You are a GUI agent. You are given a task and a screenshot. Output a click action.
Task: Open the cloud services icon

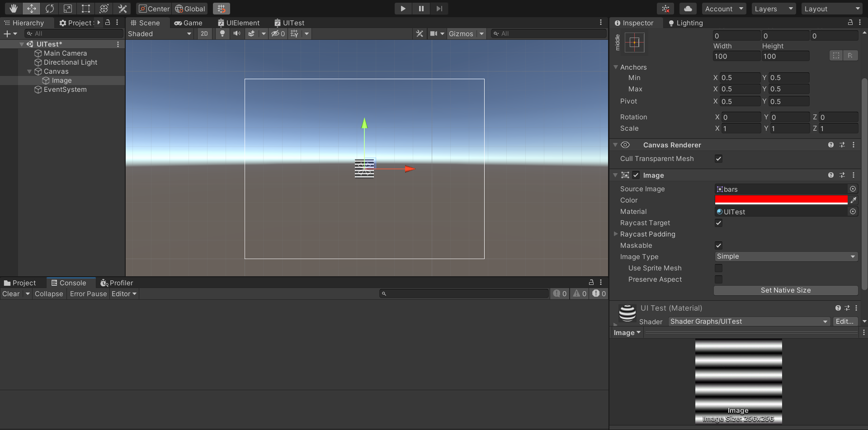pos(688,9)
